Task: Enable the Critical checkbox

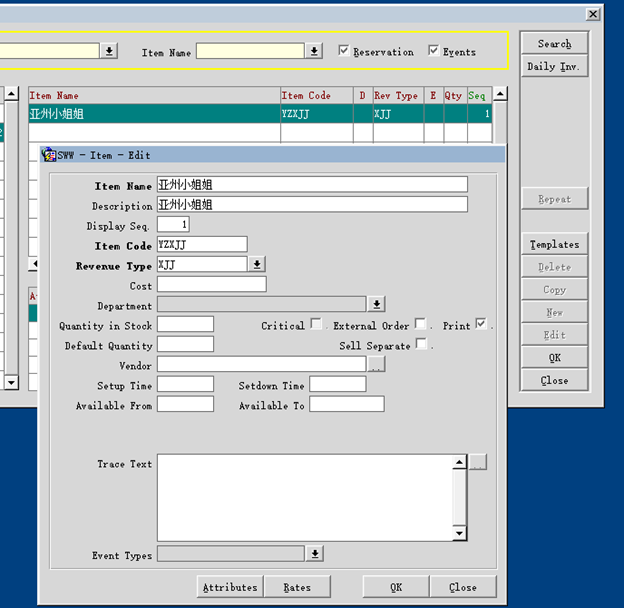Action: tap(316, 323)
